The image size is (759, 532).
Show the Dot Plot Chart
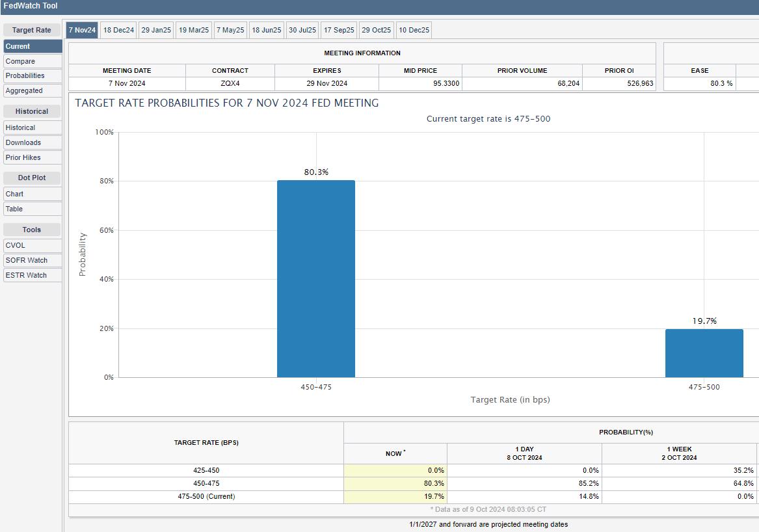(33, 194)
